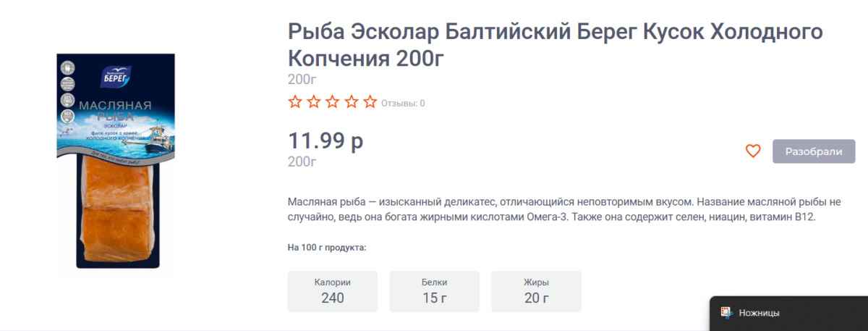868x331 pixels.
Task: Give a four-star rating
Action: (x=352, y=102)
